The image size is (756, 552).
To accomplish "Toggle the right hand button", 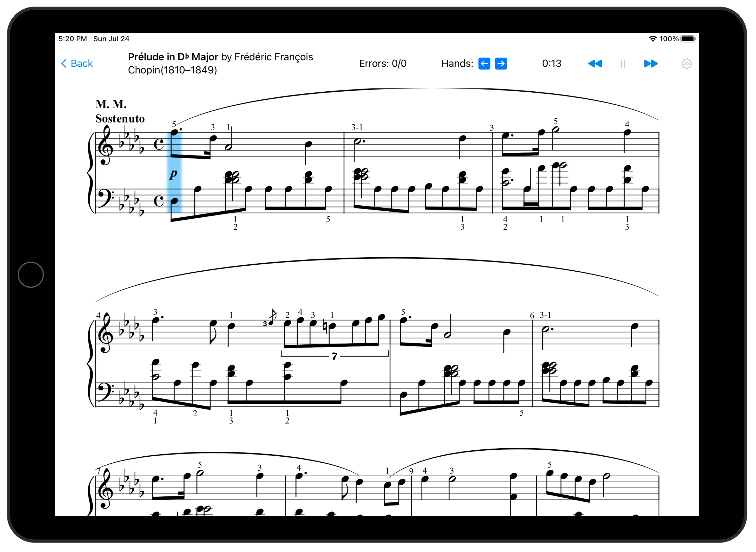I will tap(501, 64).
